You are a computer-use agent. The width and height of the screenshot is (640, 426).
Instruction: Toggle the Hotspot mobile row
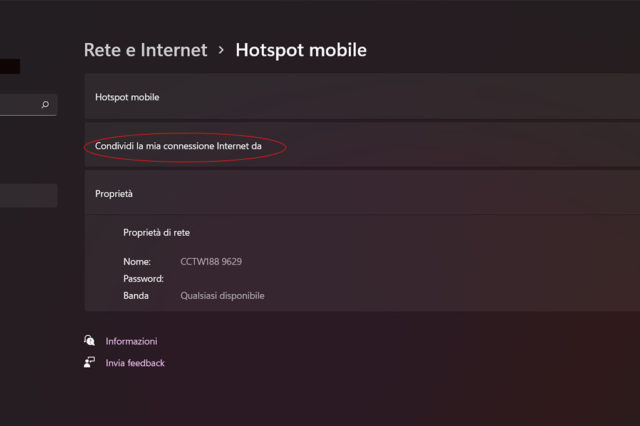(360, 97)
